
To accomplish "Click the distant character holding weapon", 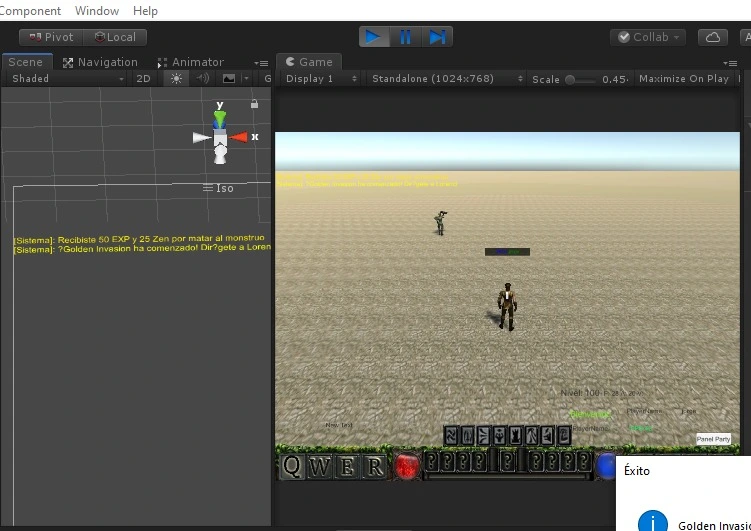I will 441,223.
